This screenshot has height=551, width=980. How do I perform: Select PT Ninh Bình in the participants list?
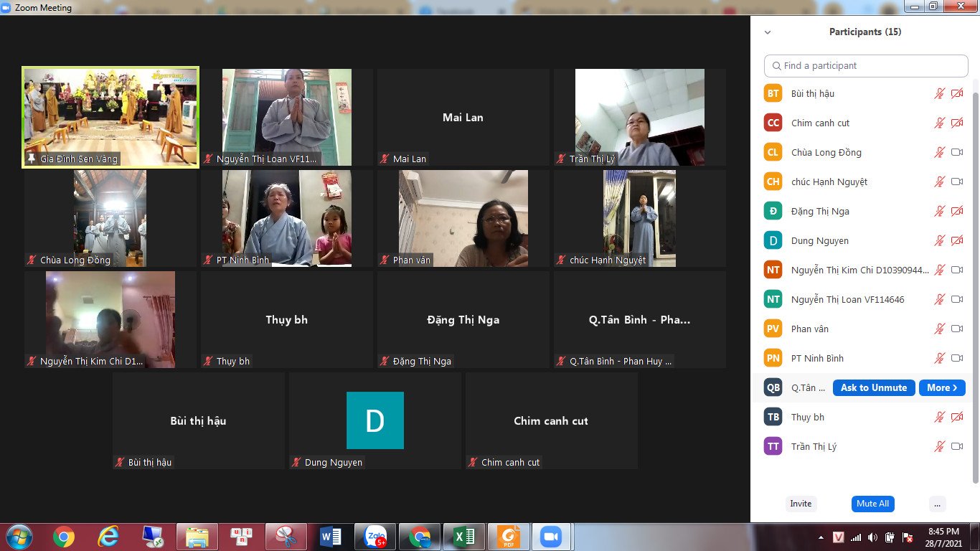[x=817, y=359]
